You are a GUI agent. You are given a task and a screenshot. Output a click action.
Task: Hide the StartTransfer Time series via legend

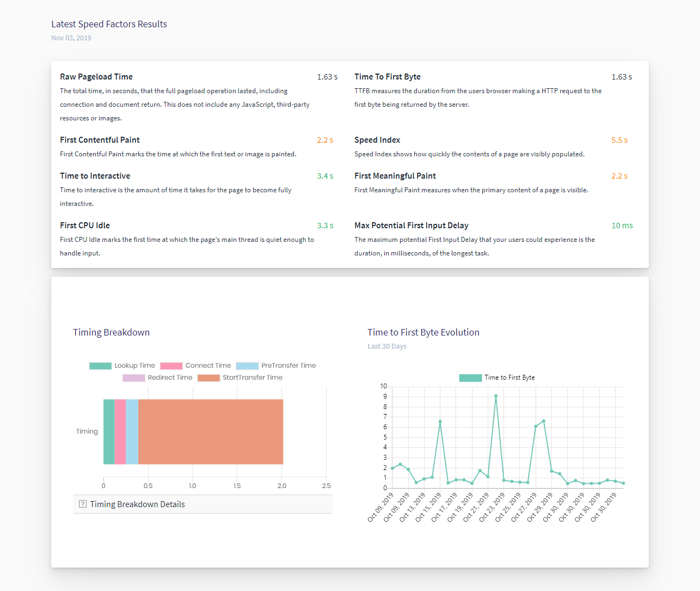click(209, 377)
